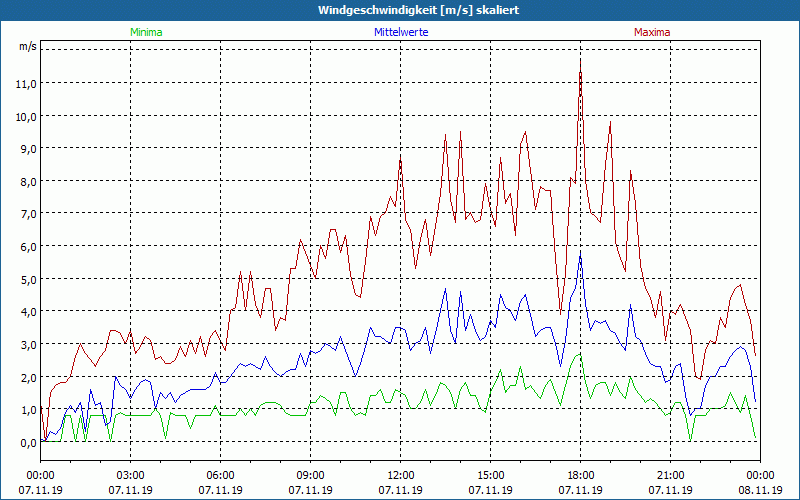Click the green Minima legend label
This screenshot has height=500, width=800.
pyautogui.click(x=146, y=32)
